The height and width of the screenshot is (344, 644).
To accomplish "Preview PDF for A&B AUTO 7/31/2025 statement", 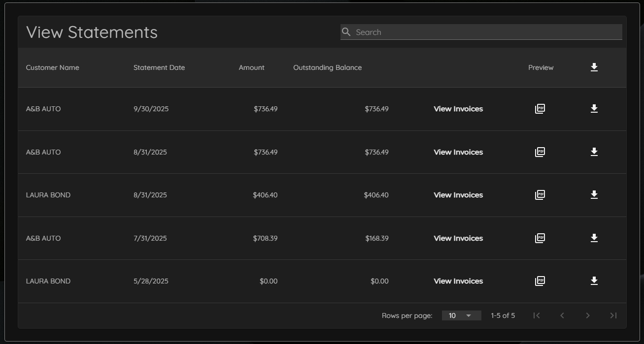I will point(540,238).
